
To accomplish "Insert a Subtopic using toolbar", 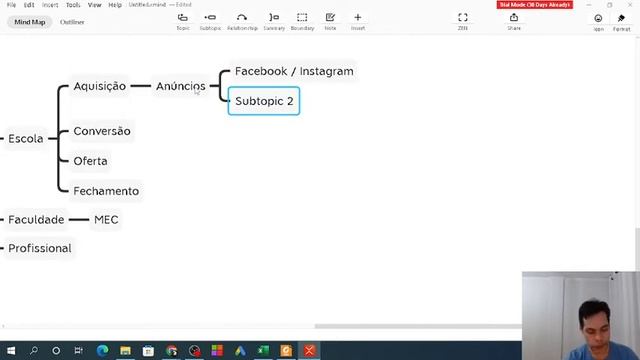I will tap(210, 22).
